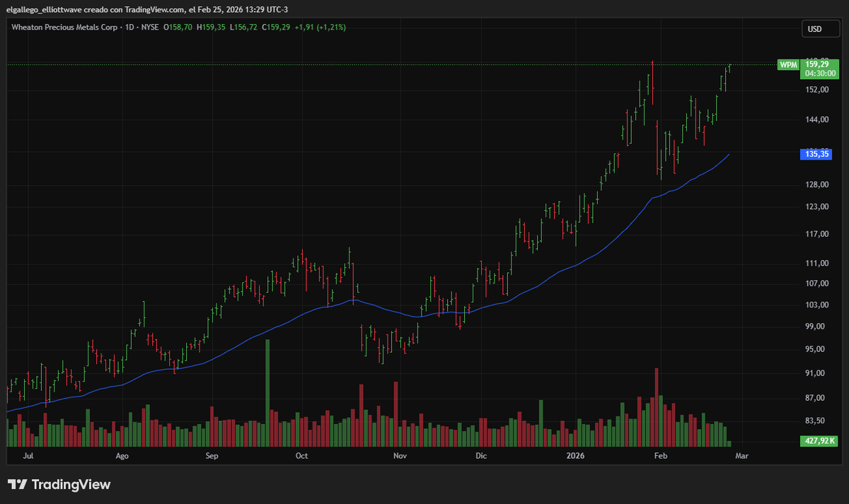This screenshot has width=849, height=504.
Task: Click the tallest red volume bar near February
Action: 657,407
